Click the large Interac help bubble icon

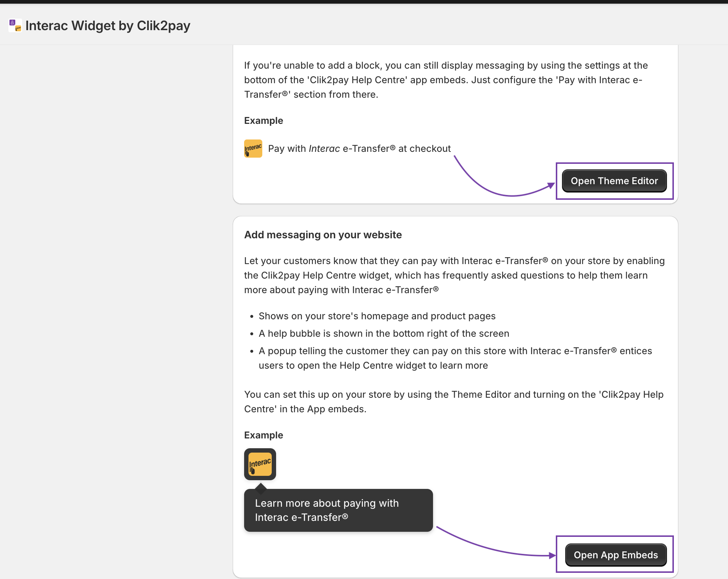click(x=260, y=464)
